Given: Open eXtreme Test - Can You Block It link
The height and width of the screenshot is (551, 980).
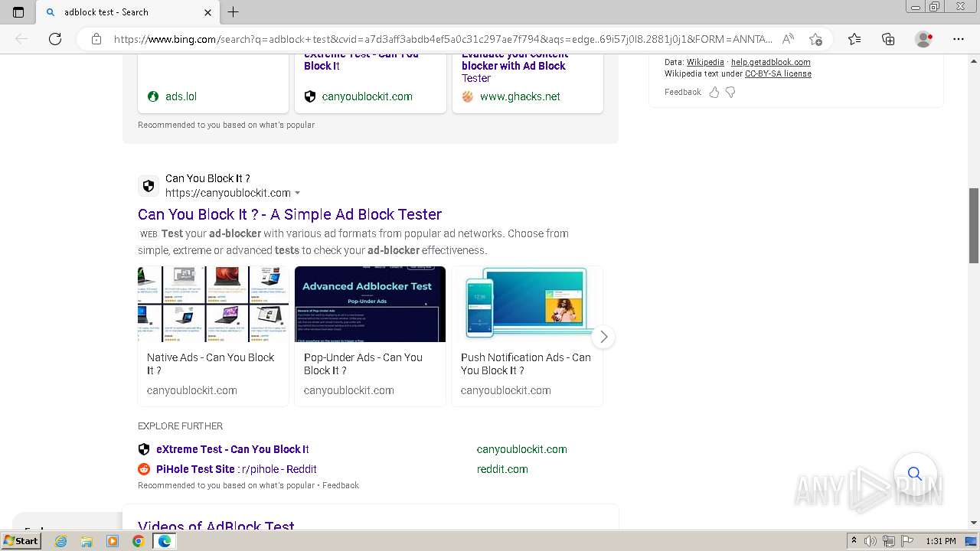Looking at the screenshot, I should click(233, 449).
